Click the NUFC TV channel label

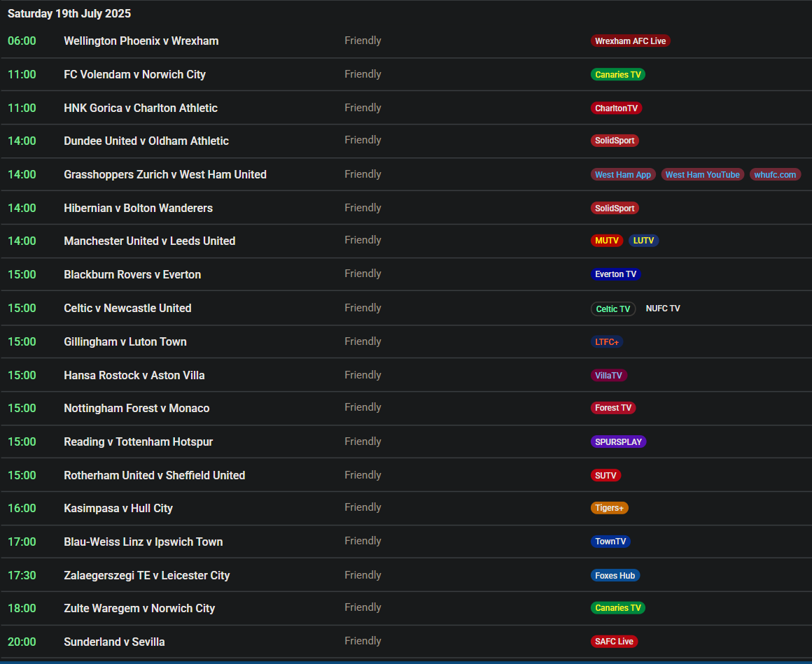coord(663,309)
